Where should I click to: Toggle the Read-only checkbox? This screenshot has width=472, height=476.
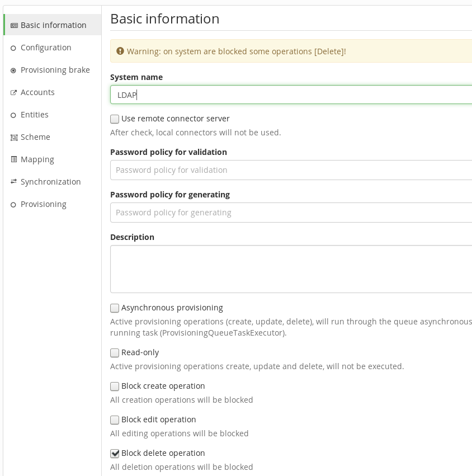[115, 353]
